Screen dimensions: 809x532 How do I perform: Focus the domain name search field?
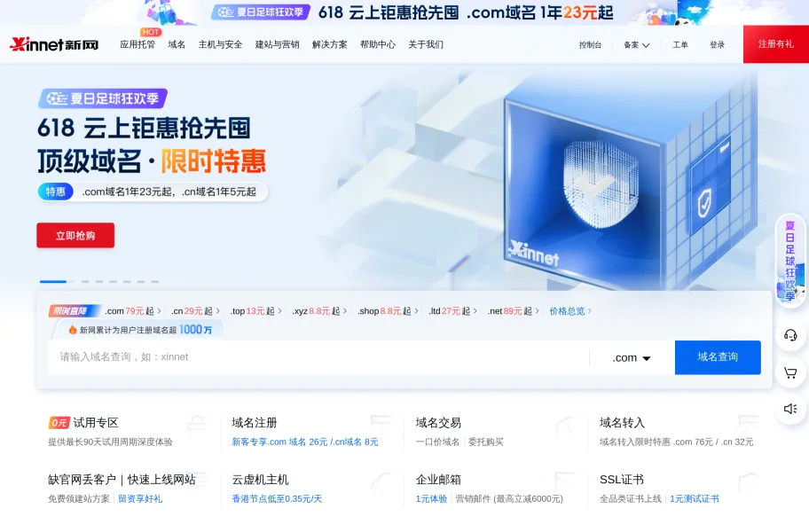[x=318, y=357]
